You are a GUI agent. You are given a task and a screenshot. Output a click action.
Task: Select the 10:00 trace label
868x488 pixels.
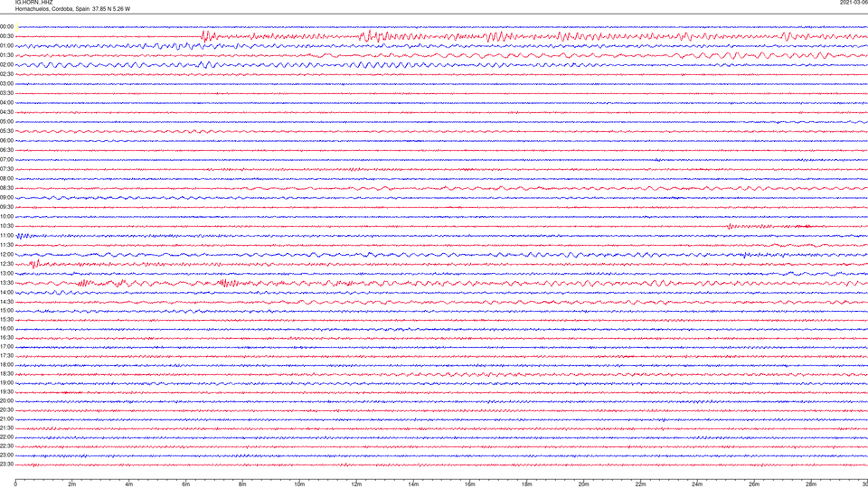(6, 216)
